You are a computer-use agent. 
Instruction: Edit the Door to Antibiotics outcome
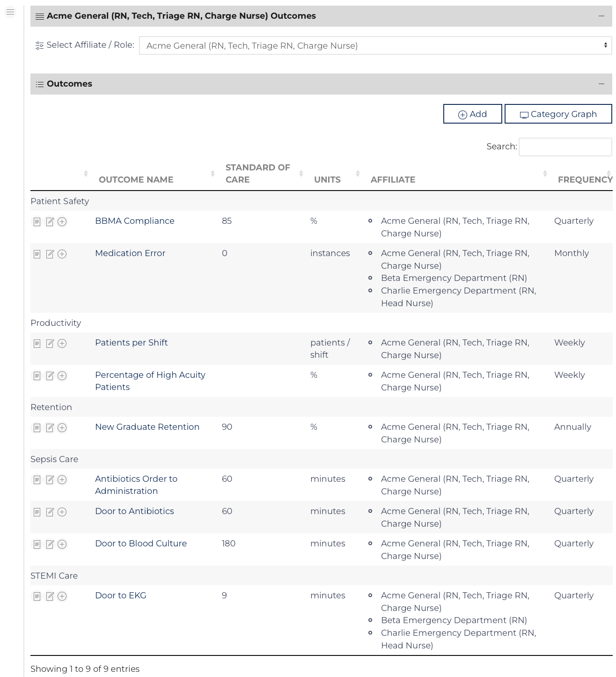click(50, 512)
